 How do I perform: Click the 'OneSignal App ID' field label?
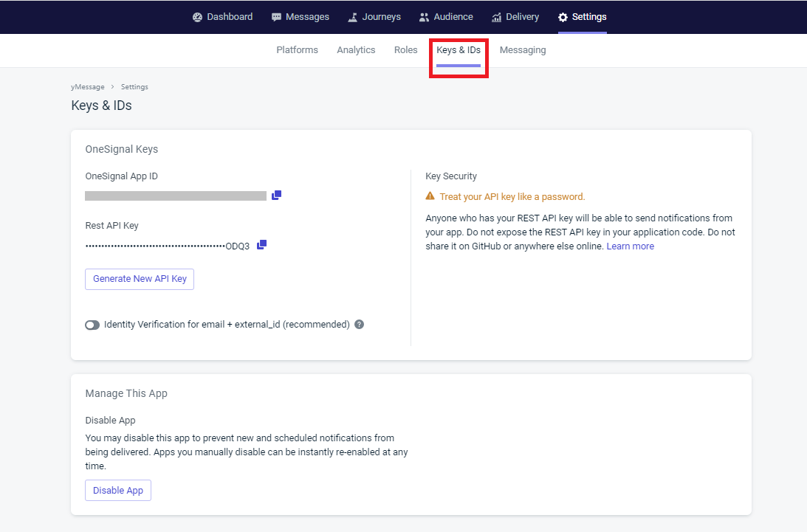point(122,176)
